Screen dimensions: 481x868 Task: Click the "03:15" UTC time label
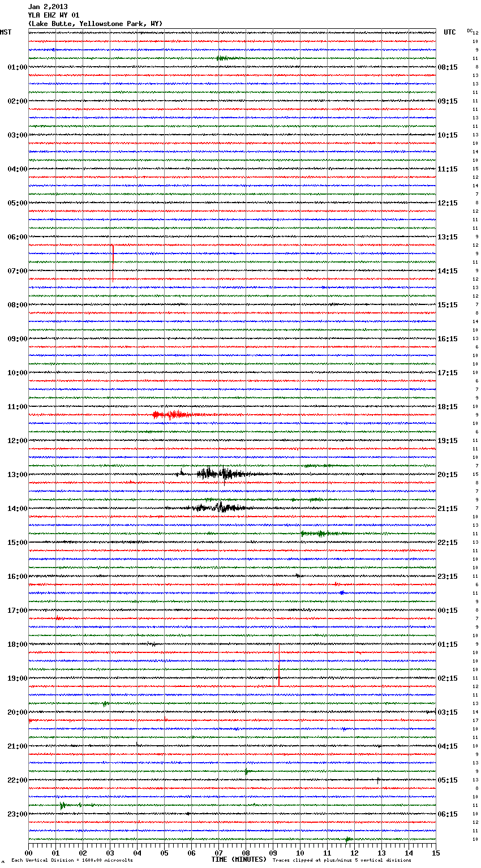click(448, 712)
